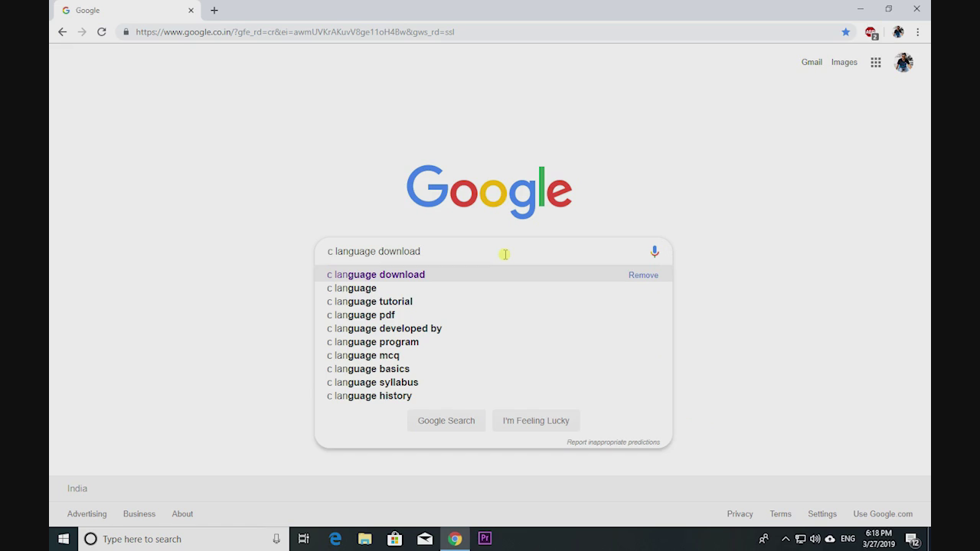980x551 pixels.
Task: Click the secure padlock icon in address bar
Action: [x=126, y=32]
